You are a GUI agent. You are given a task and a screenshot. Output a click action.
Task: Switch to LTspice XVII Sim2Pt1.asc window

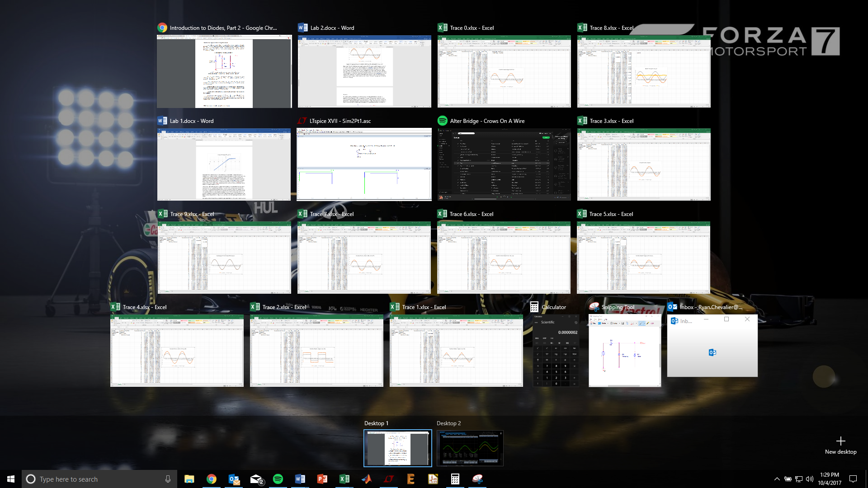[x=364, y=164]
